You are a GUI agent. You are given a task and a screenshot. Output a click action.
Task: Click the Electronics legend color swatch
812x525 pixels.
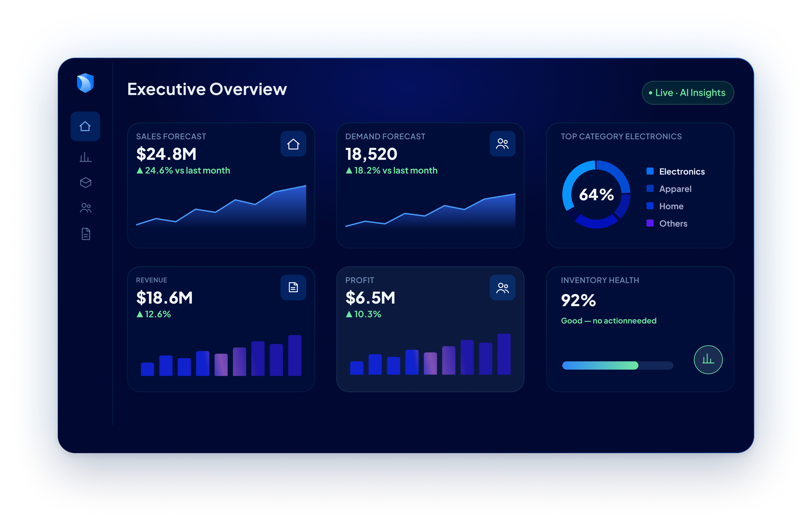click(x=650, y=171)
